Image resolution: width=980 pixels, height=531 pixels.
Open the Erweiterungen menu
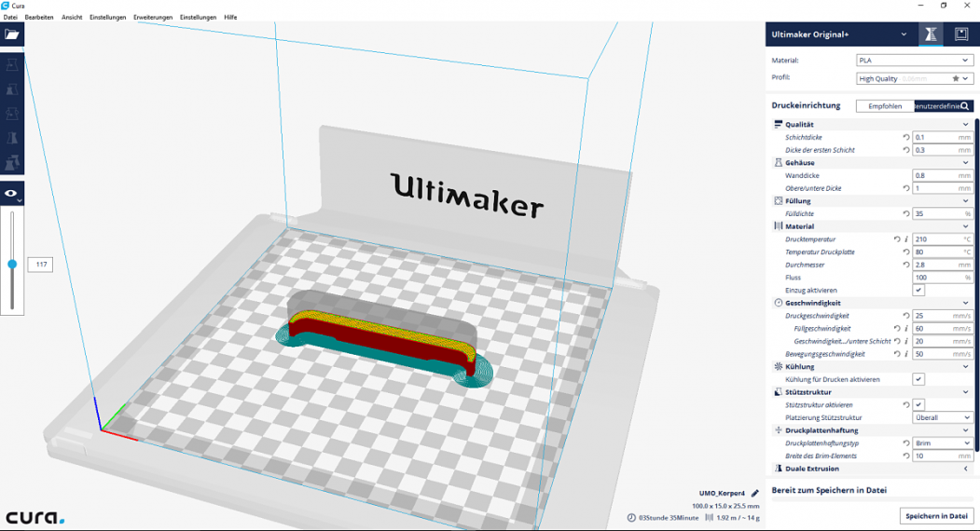153,18
